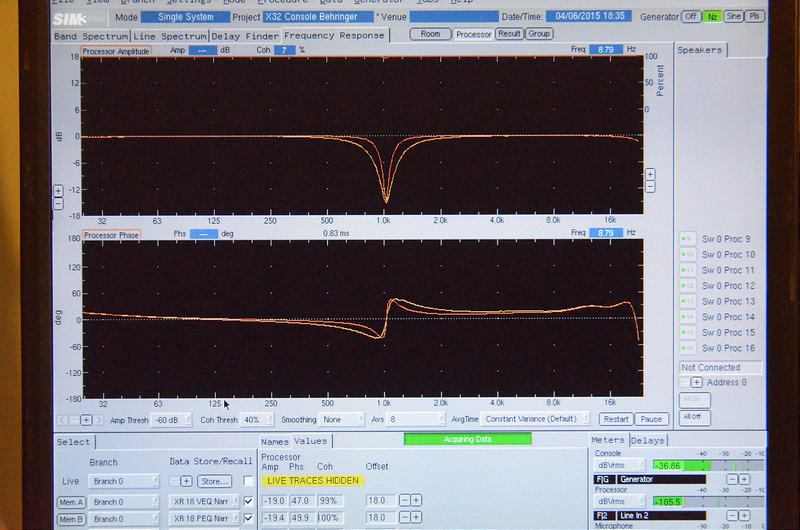Open the AvgTime Constant Variance dropdown
The image size is (800, 530).
coord(535,419)
